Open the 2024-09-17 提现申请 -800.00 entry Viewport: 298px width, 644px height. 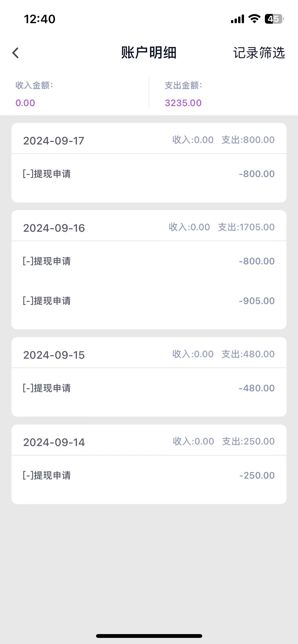[149, 174]
